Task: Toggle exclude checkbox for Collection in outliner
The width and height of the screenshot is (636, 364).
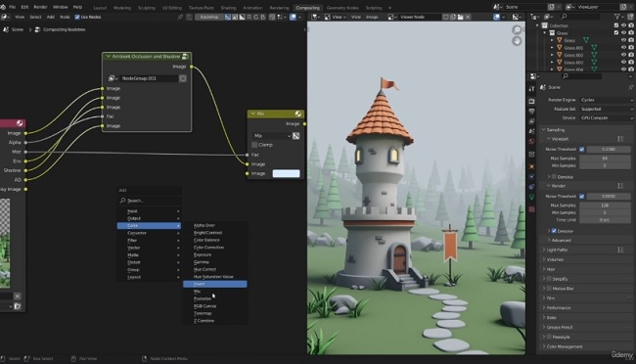Action: click(616, 25)
